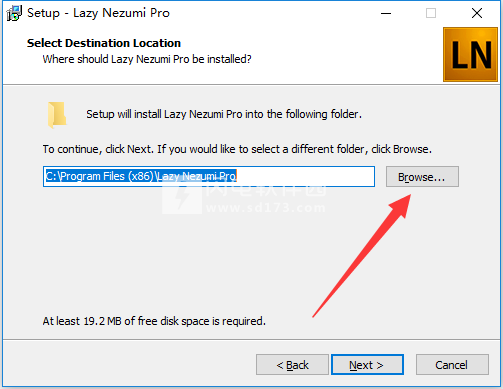Click the 'Setup will install Lazy Nezumi Pro' message

[224, 114]
